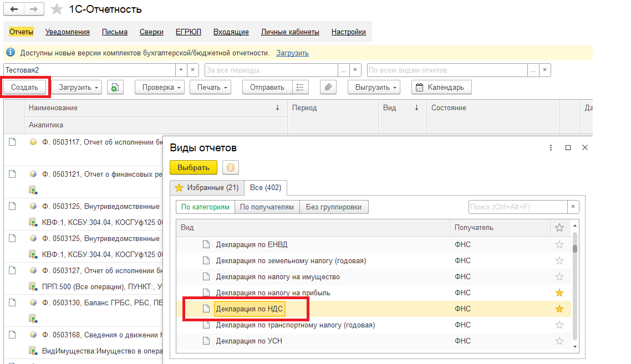Follow the Загрузить link in the notification

point(293,53)
